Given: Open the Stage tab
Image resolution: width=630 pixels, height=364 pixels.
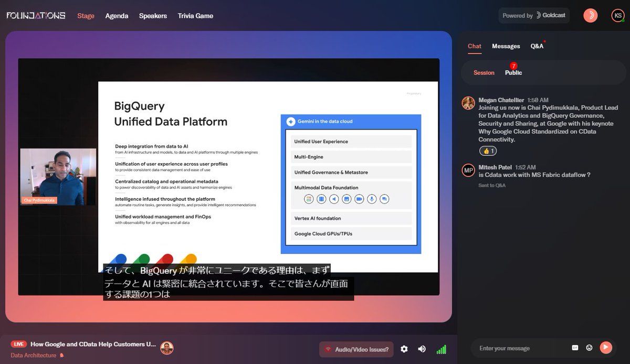Looking at the screenshot, I should pyautogui.click(x=86, y=16).
